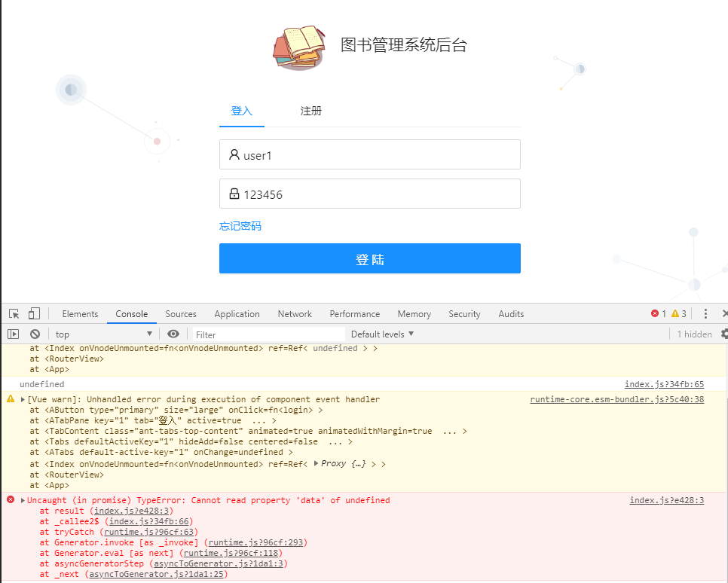Screen dimensions: 728x583
Task: Switch to the Network tab
Action: coord(294,313)
